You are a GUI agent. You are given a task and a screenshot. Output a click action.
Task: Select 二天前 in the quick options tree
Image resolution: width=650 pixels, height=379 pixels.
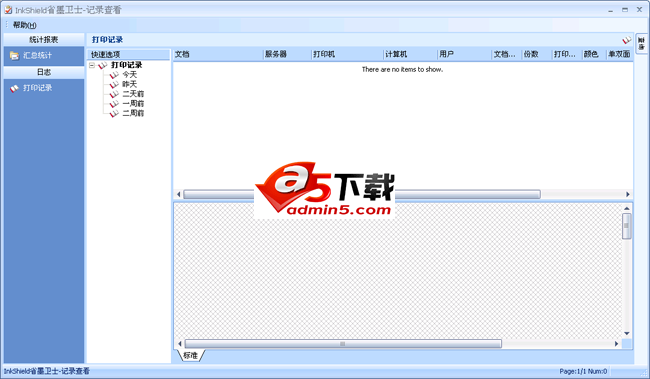133,94
